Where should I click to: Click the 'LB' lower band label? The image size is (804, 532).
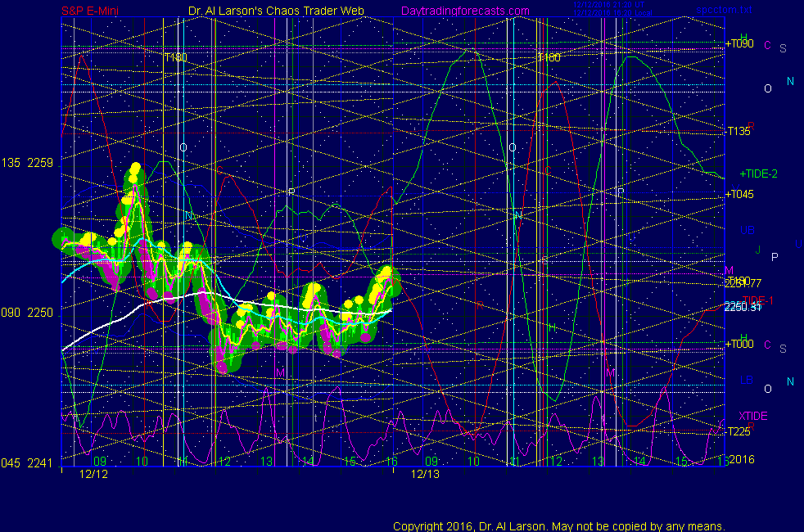747,381
